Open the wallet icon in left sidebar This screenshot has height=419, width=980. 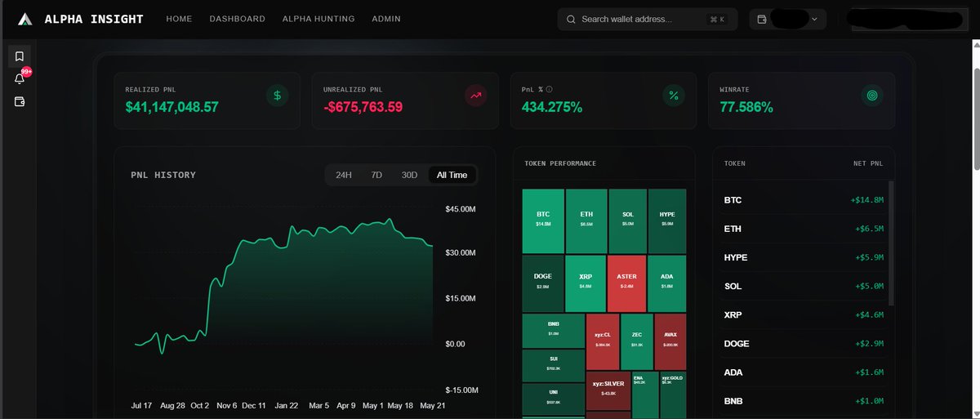click(x=20, y=102)
